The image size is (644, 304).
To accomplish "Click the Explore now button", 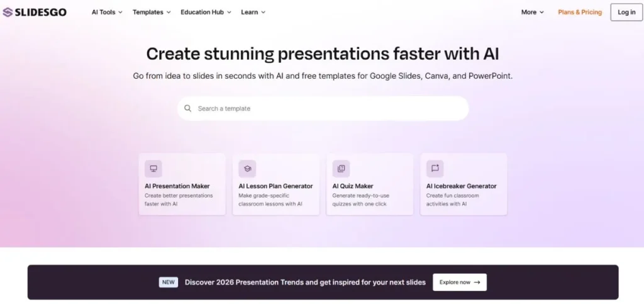I will point(460,282).
